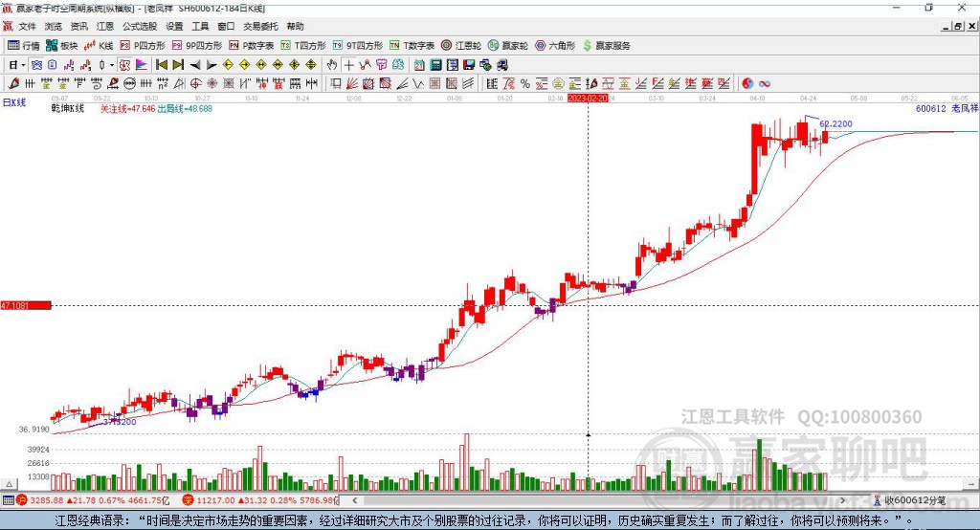Click the 关注线=47.646 value

point(127,109)
